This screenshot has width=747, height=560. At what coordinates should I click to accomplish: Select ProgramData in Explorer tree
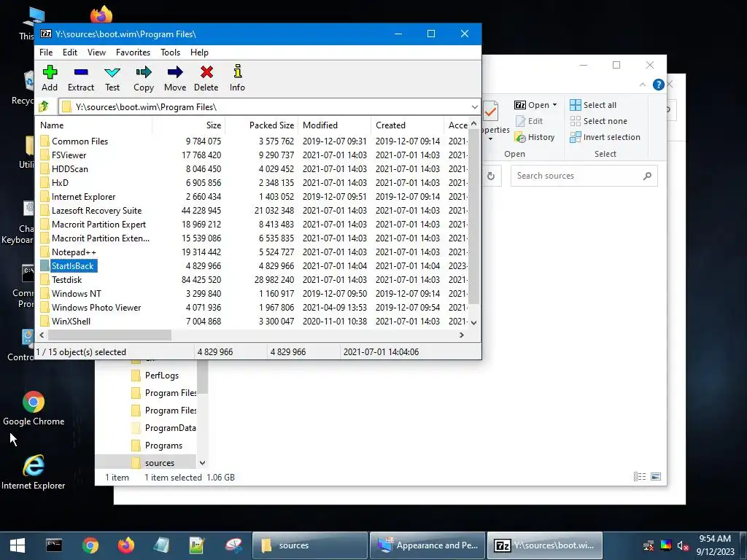coord(164,428)
